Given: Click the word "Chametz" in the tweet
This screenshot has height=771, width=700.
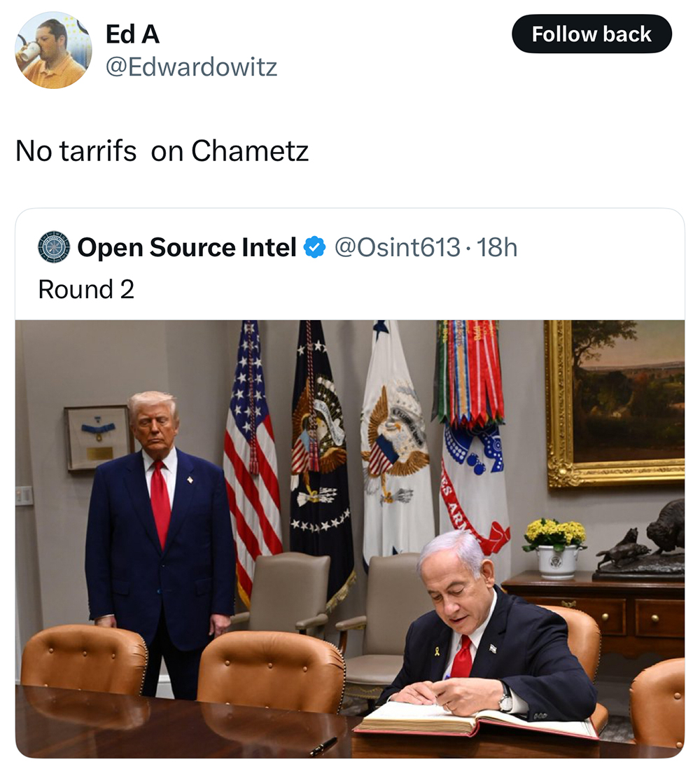Looking at the screenshot, I should (250, 151).
